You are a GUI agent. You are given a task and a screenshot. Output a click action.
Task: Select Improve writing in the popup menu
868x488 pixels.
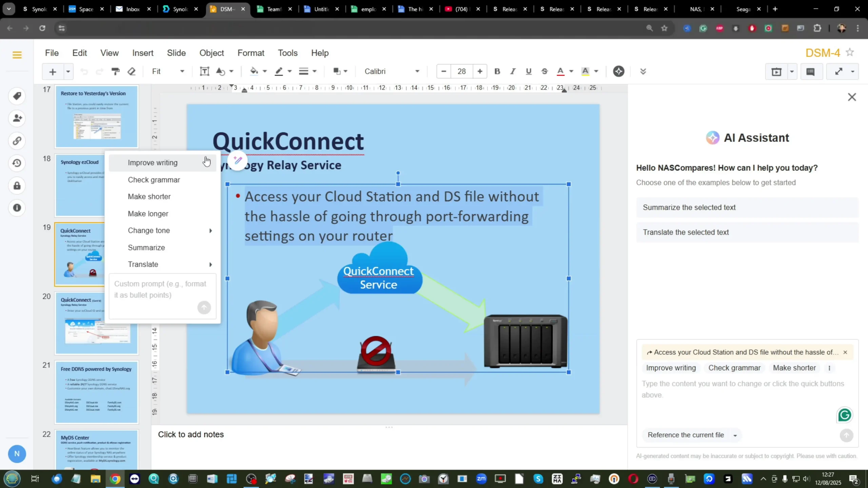coord(162,163)
